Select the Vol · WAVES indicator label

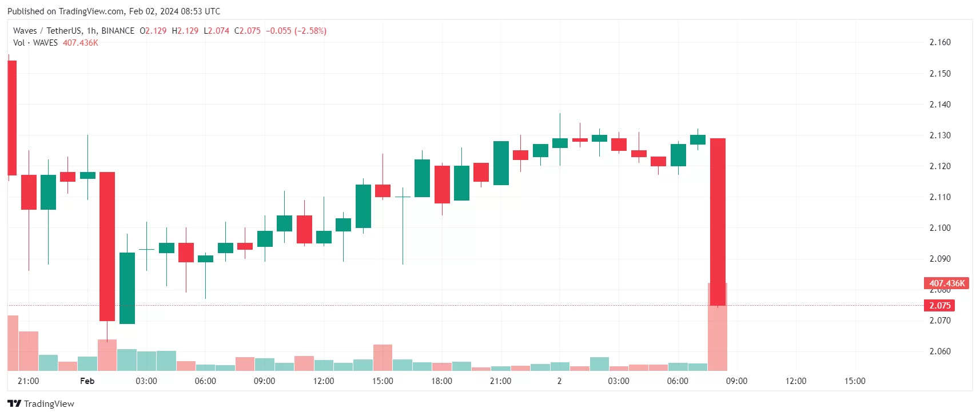tap(35, 43)
